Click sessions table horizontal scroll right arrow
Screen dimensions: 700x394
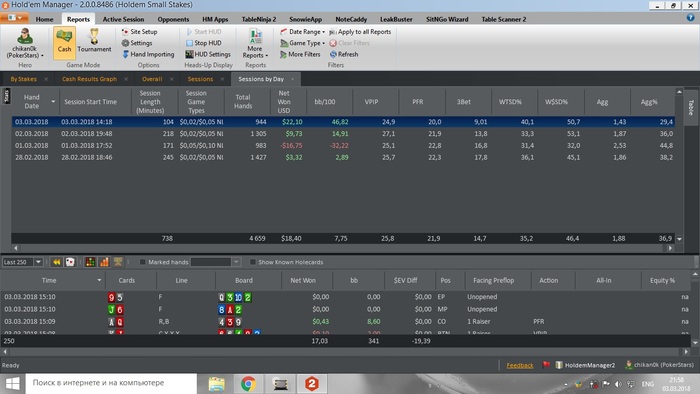click(x=670, y=248)
